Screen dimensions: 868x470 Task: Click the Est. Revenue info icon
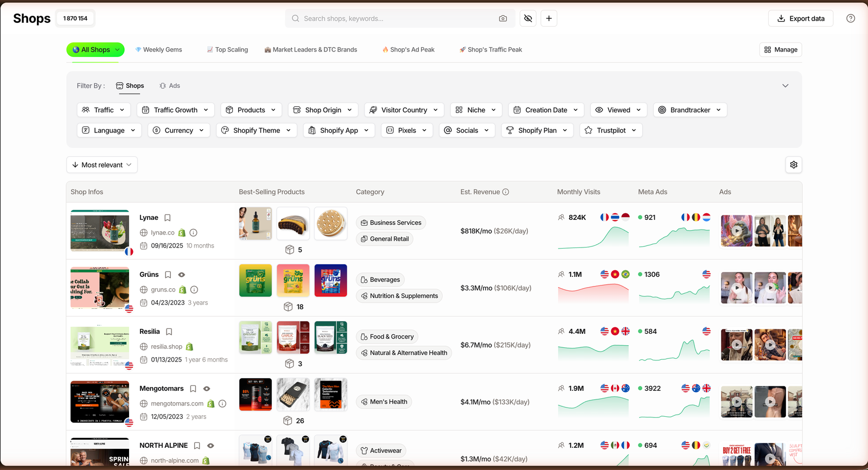point(506,192)
